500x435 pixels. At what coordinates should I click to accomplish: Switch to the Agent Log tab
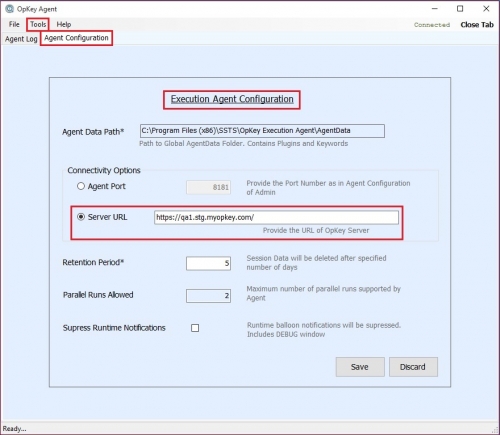pos(21,39)
